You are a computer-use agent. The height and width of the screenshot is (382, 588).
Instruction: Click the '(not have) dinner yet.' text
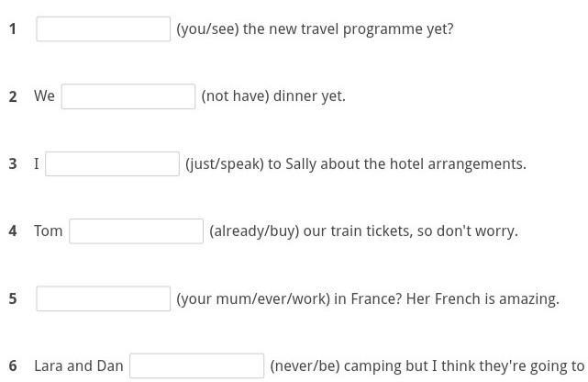tap(273, 96)
